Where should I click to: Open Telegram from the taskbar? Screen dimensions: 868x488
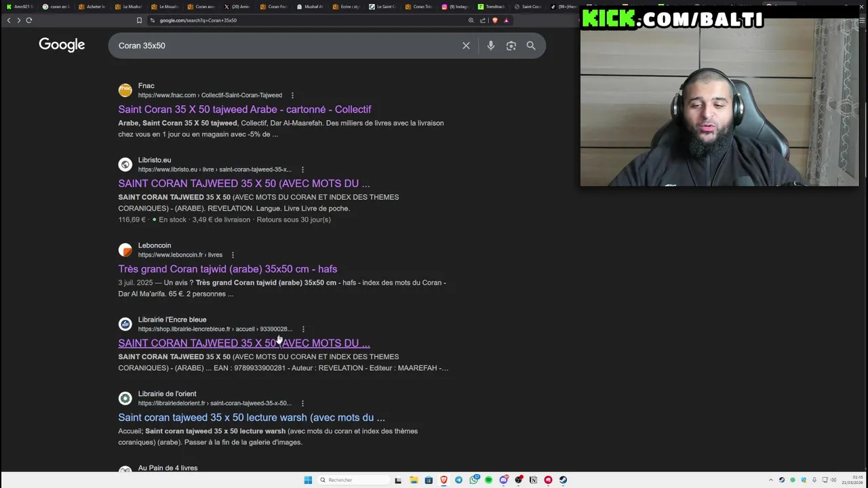click(458, 480)
